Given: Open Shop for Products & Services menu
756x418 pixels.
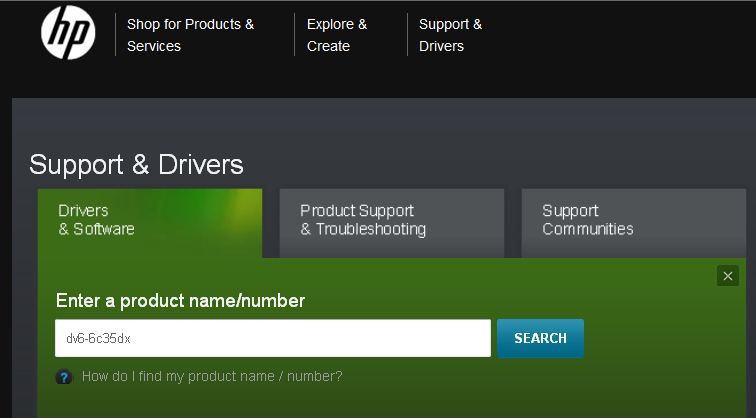Looking at the screenshot, I should coord(190,35).
